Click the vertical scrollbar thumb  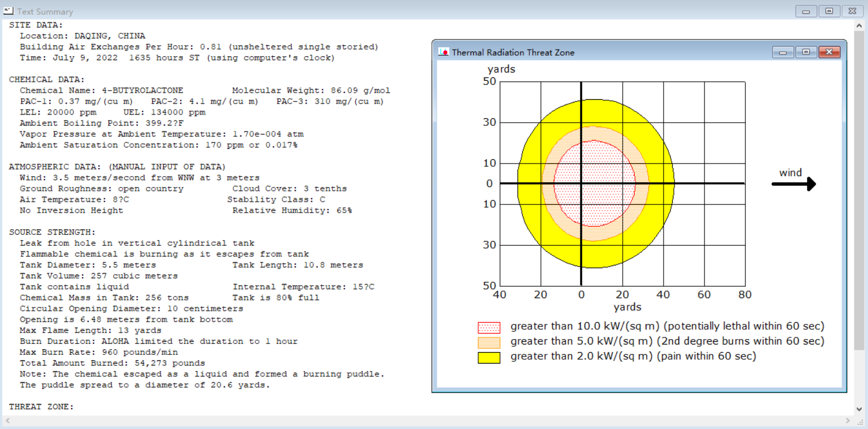859,190
